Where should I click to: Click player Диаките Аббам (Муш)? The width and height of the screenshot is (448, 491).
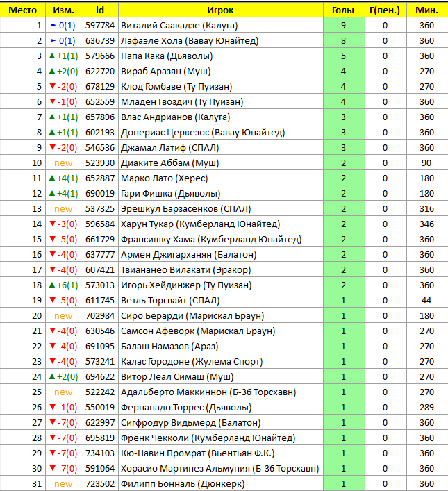[169, 163]
